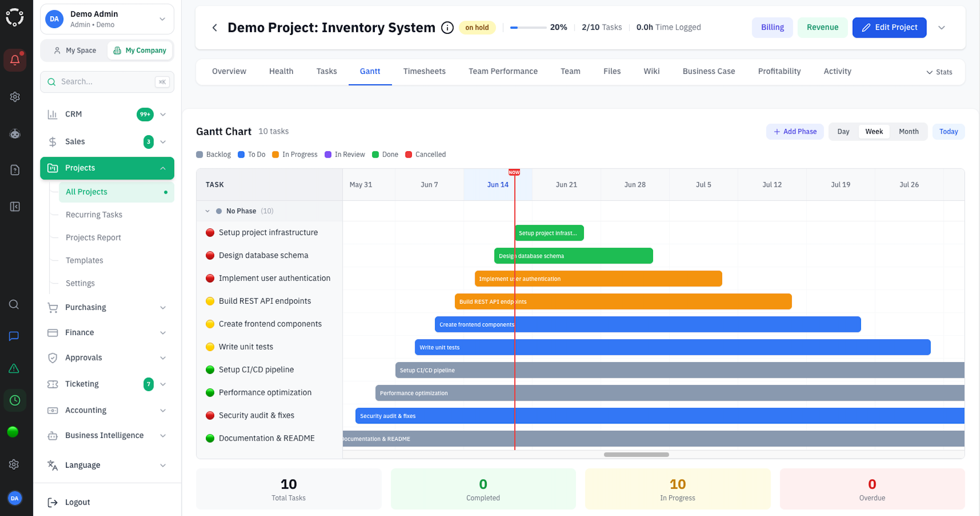This screenshot has width=980, height=516.
Task: Click Add Phase button
Action: coord(795,132)
